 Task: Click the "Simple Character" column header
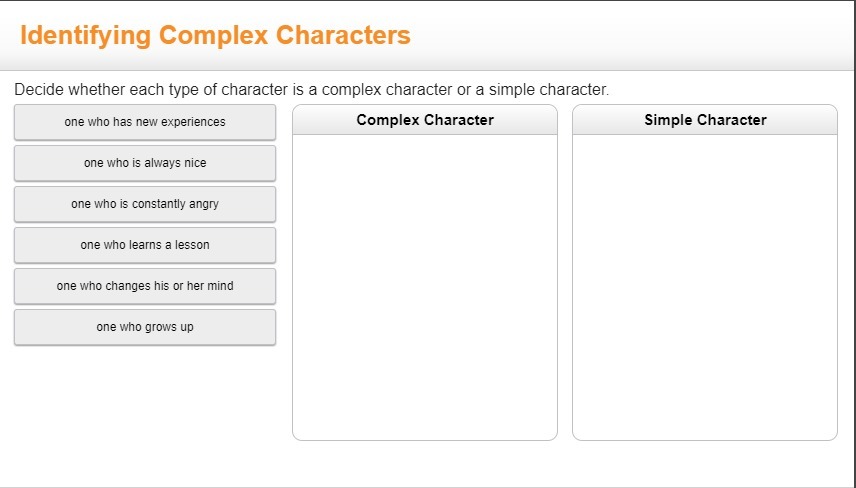[705, 120]
